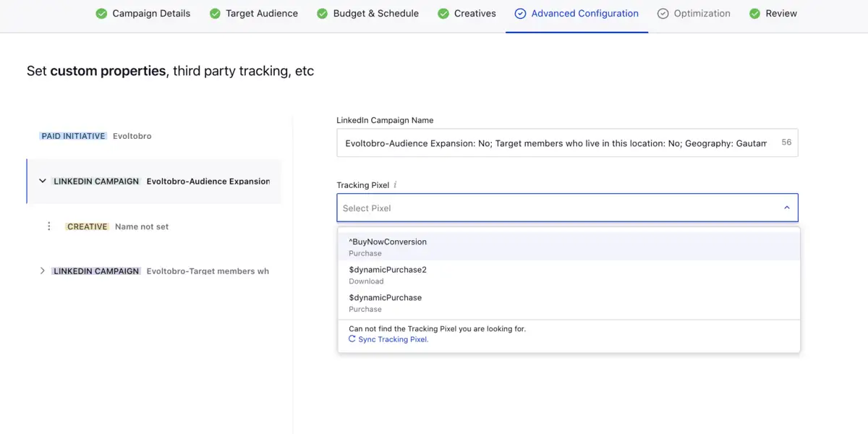Image resolution: width=868 pixels, height=434 pixels.
Task: Click the Optimization step grey check icon
Action: [x=663, y=14]
